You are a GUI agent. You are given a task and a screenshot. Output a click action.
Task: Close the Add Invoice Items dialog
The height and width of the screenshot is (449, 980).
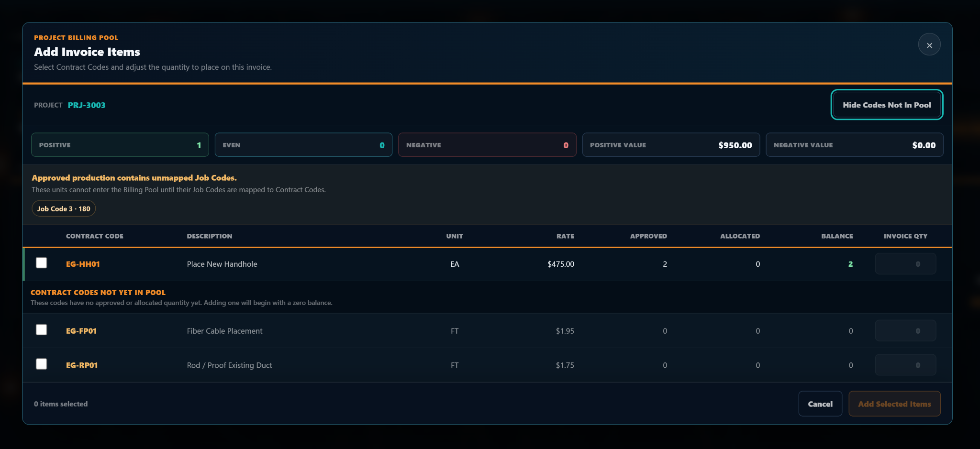click(929, 45)
